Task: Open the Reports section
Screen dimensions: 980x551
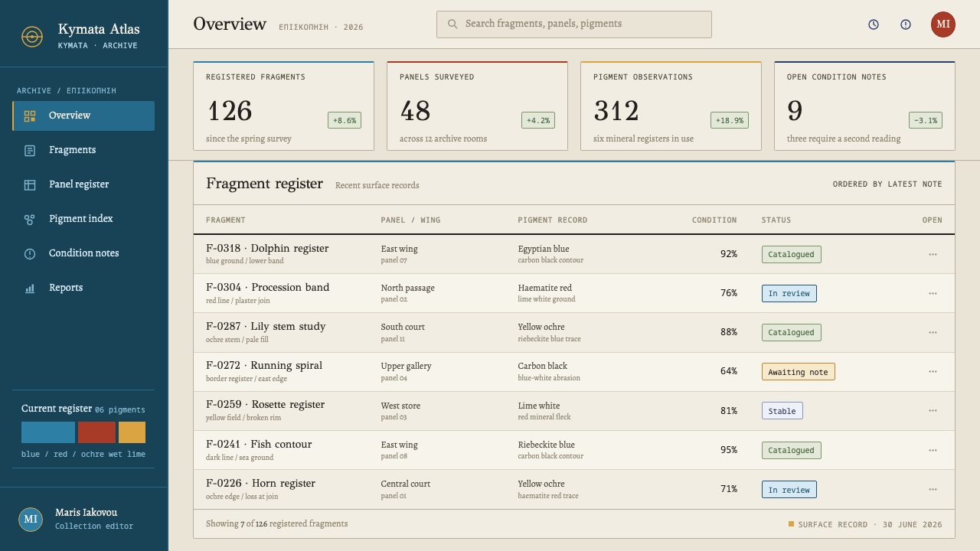Action: click(x=83, y=288)
